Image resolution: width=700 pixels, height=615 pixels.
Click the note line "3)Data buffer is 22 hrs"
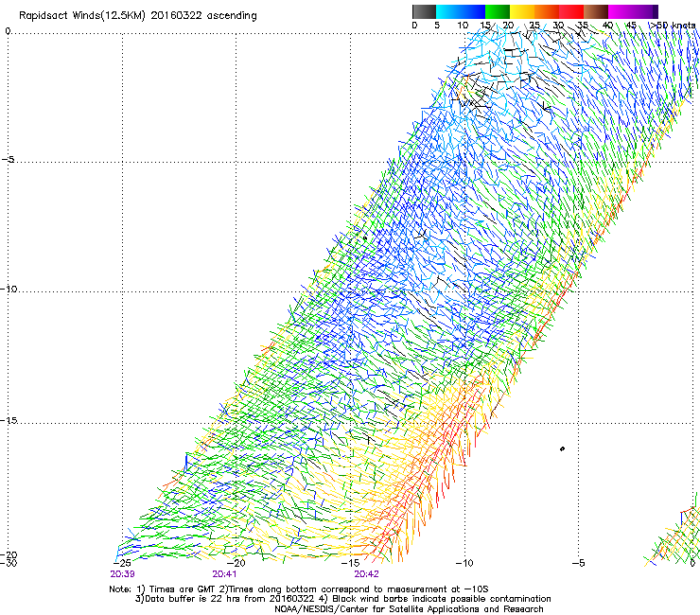coord(342,599)
